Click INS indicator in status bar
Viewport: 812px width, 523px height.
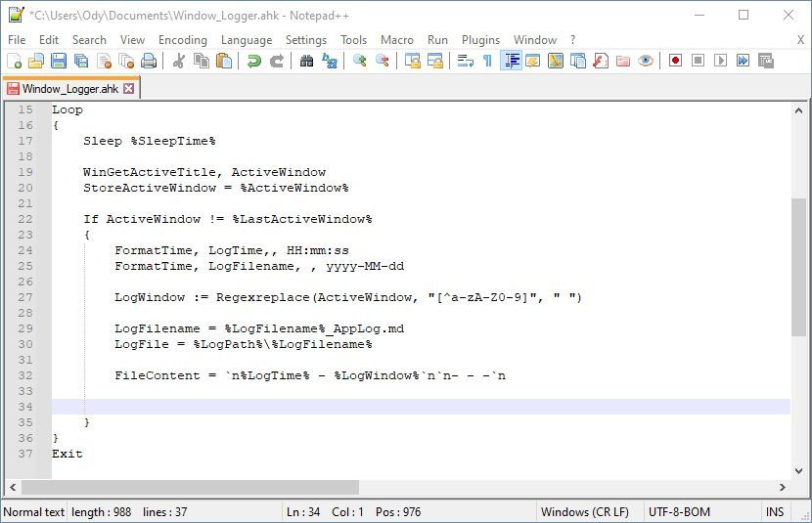(775, 512)
